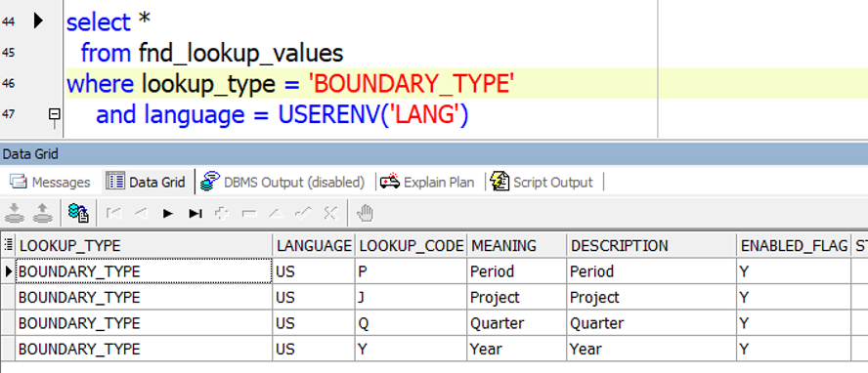Viewport: 868px width, 373px height.
Task: Click Meaning cell 'Project'
Action: pos(517,297)
